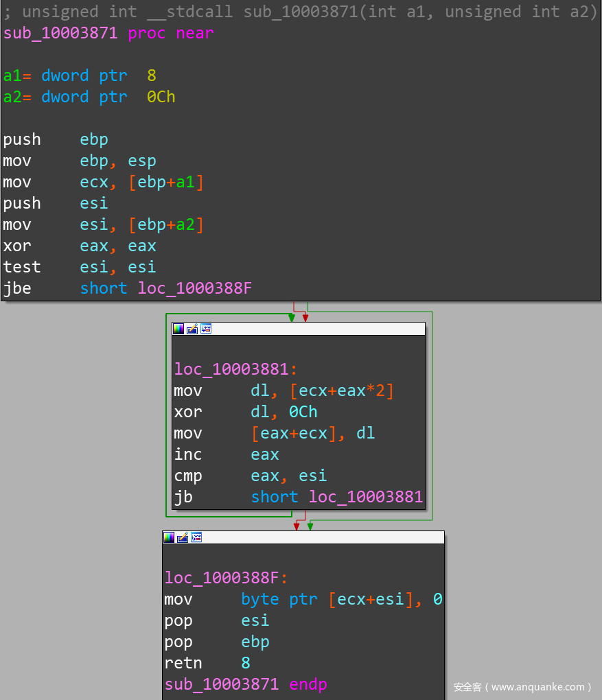This screenshot has width=602, height=700.
Task: Follow loc_1000388F target in jbe instruction
Action: click(x=194, y=288)
